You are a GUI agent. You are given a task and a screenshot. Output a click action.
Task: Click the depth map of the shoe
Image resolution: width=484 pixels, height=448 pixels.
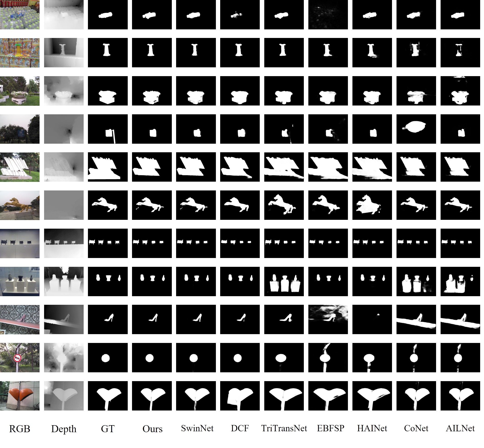pyautogui.click(x=64, y=319)
